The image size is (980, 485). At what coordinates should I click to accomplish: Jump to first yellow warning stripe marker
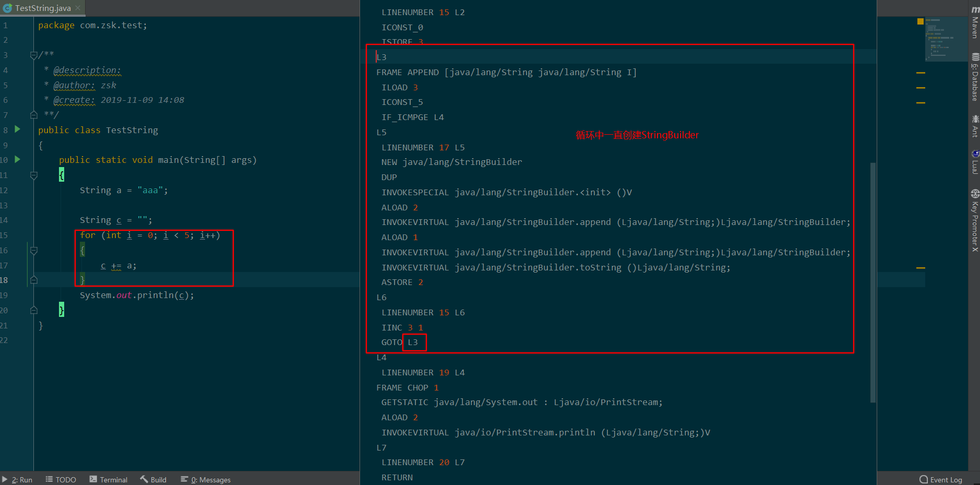[x=921, y=73]
